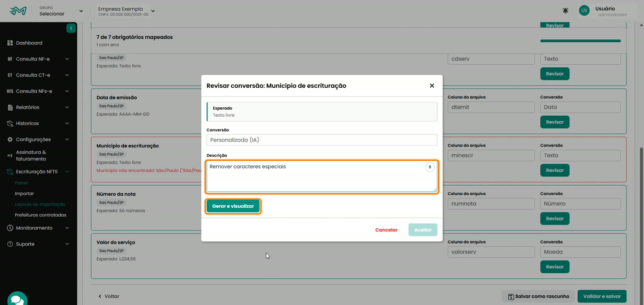Click the US user avatar
Image resolution: width=644 pixels, height=305 pixels.
click(x=584, y=11)
